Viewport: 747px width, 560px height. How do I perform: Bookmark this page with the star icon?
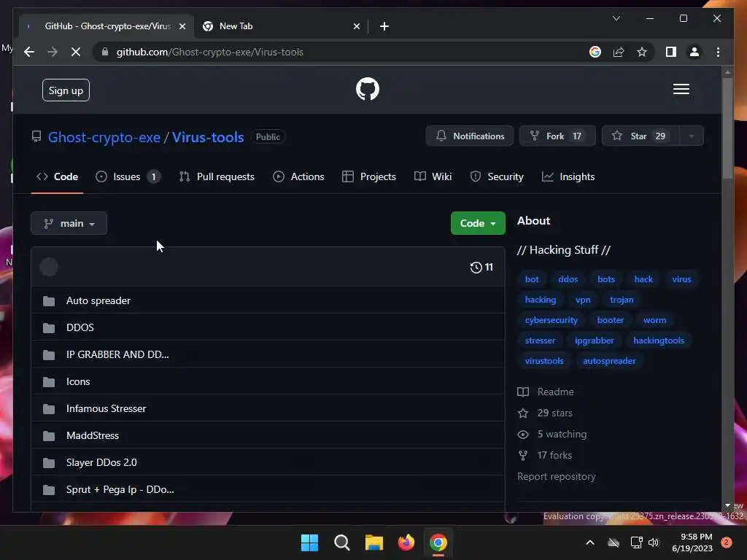(x=642, y=52)
